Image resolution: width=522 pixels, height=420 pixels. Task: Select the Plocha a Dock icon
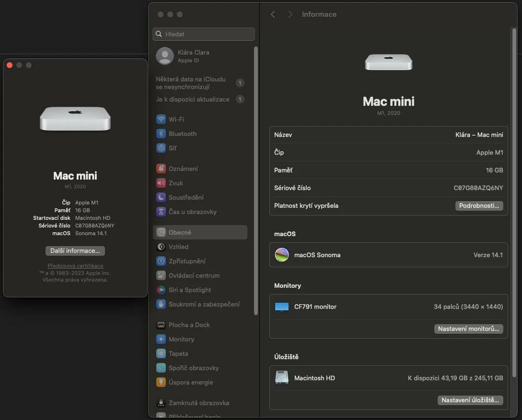click(x=161, y=325)
